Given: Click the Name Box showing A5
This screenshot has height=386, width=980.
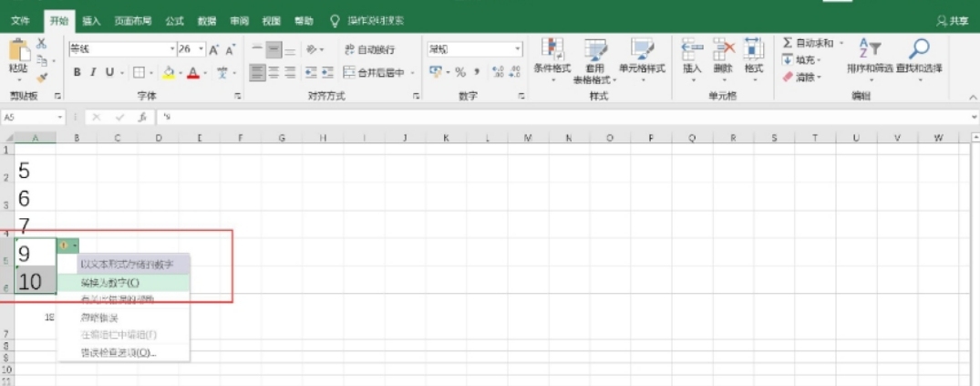Looking at the screenshot, I should pyautogui.click(x=29, y=118).
